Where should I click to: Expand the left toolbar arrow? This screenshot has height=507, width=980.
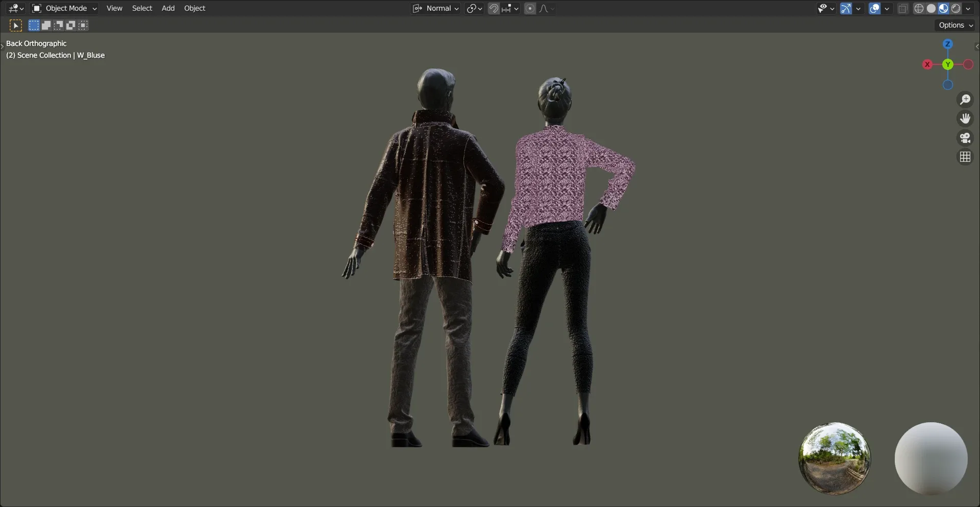2,46
